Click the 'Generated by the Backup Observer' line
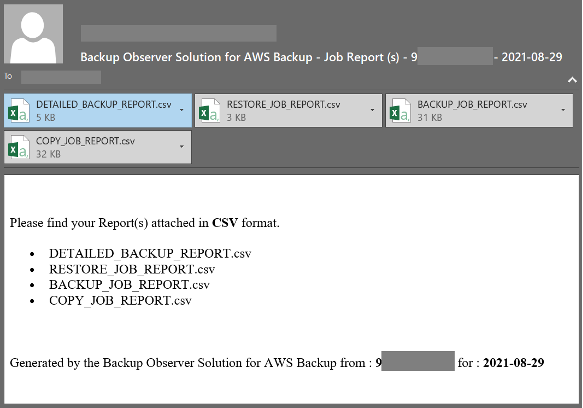 [x=277, y=362]
